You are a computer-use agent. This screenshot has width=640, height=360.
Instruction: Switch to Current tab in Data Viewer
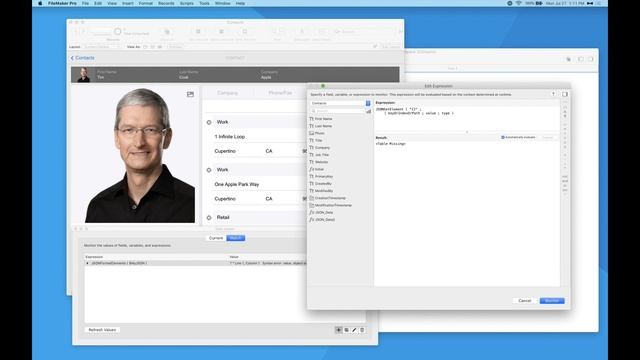click(216, 238)
